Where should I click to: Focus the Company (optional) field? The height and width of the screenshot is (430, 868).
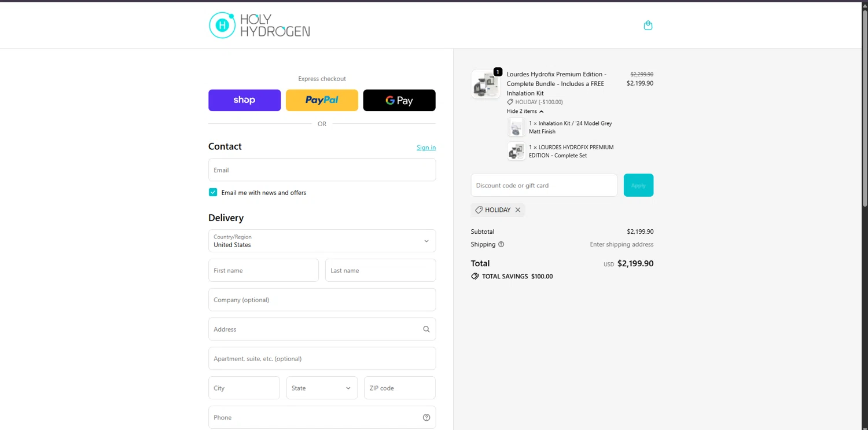(x=322, y=300)
